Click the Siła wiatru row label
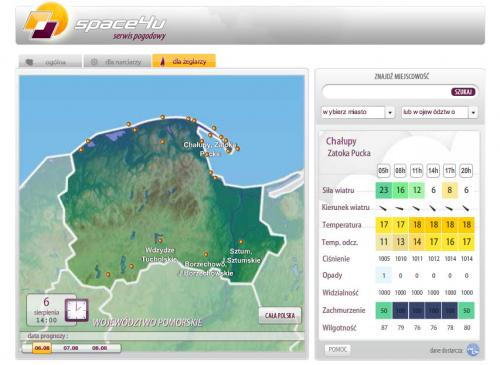This screenshot has width=500, height=365. tap(338, 190)
